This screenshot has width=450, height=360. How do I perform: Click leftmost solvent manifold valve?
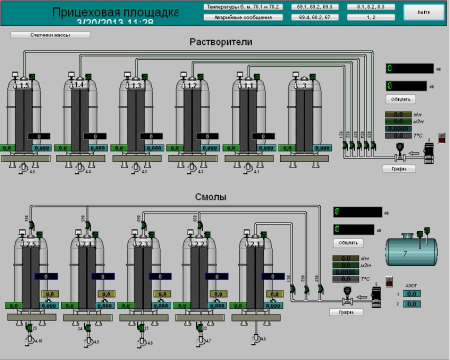click(345, 145)
